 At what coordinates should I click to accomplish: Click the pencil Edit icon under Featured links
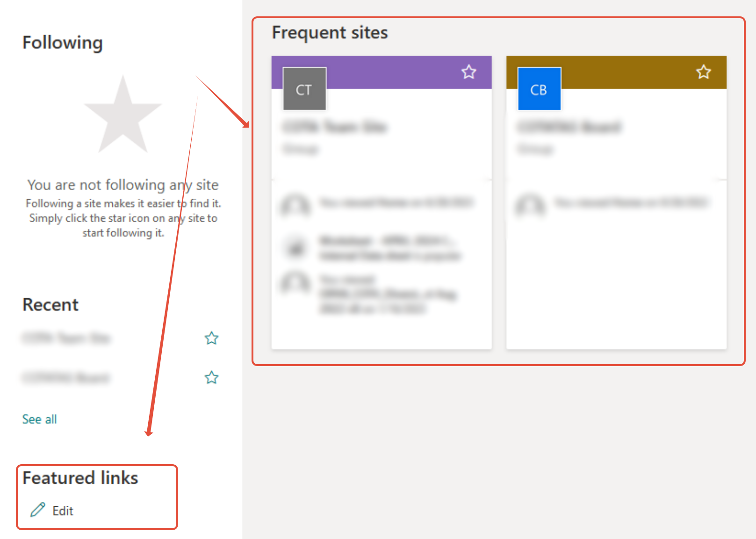[x=38, y=510]
